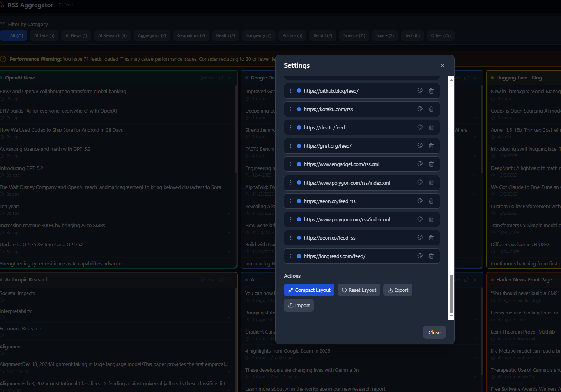The height and width of the screenshot is (392, 561).
Task: Click the blue color dot of grist.org feed
Action: pyautogui.click(x=299, y=146)
